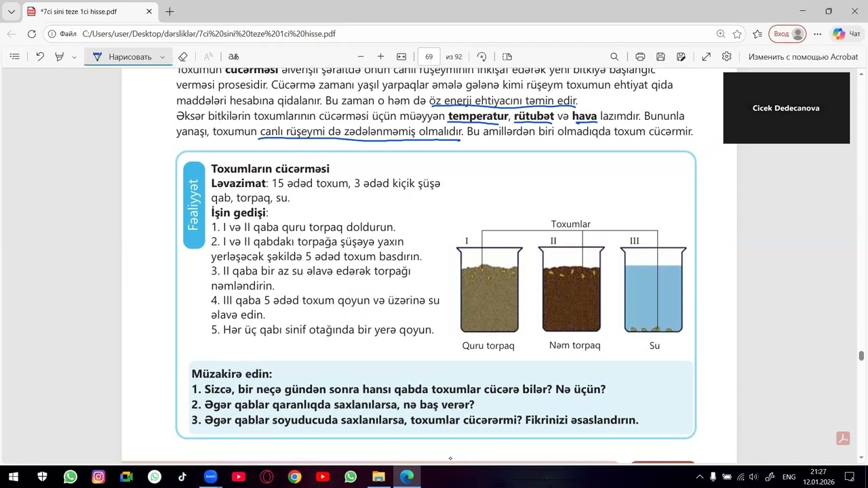Click the vertical scrollbar thumb
Viewport: 868px width, 488px height.
point(862,357)
